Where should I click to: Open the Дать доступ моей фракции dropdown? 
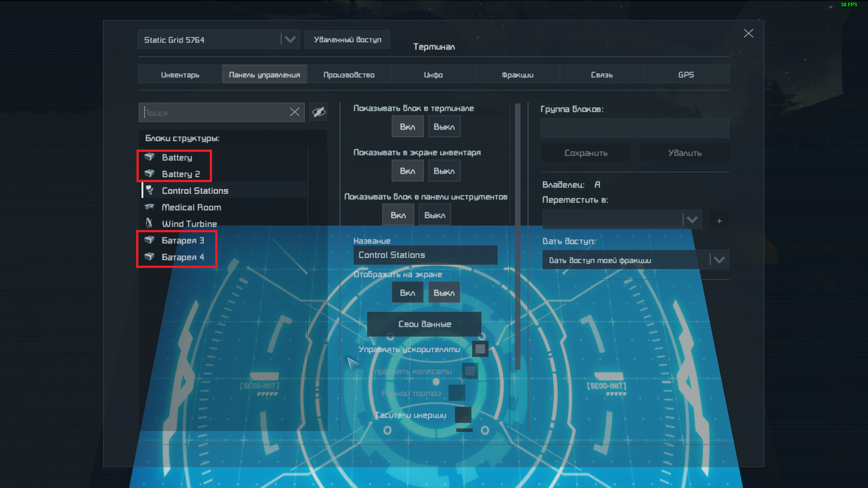click(x=719, y=260)
